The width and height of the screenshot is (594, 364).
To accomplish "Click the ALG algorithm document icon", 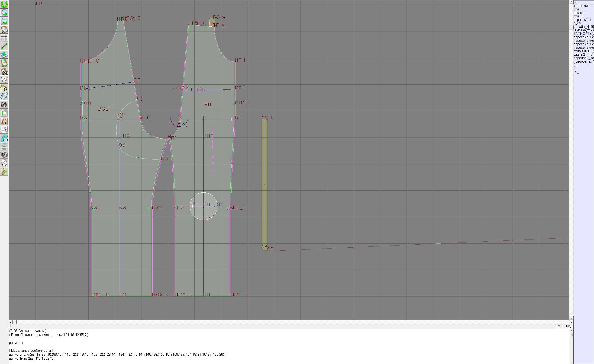I will click(x=4, y=163).
